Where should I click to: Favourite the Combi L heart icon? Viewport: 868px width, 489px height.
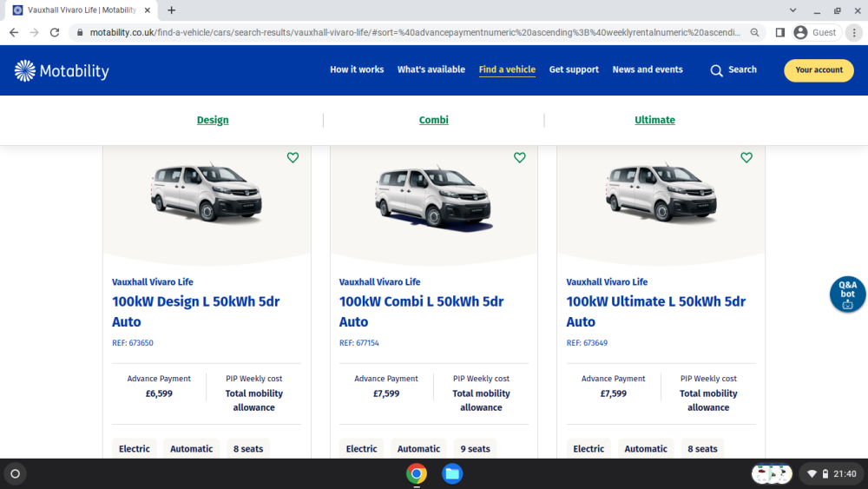pos(520,157)
